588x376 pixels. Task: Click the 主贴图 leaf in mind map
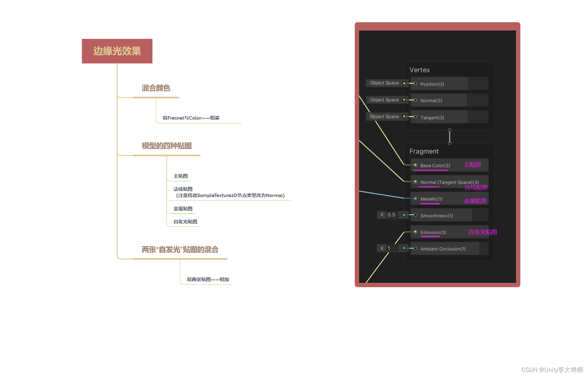[x=181, y=176]
